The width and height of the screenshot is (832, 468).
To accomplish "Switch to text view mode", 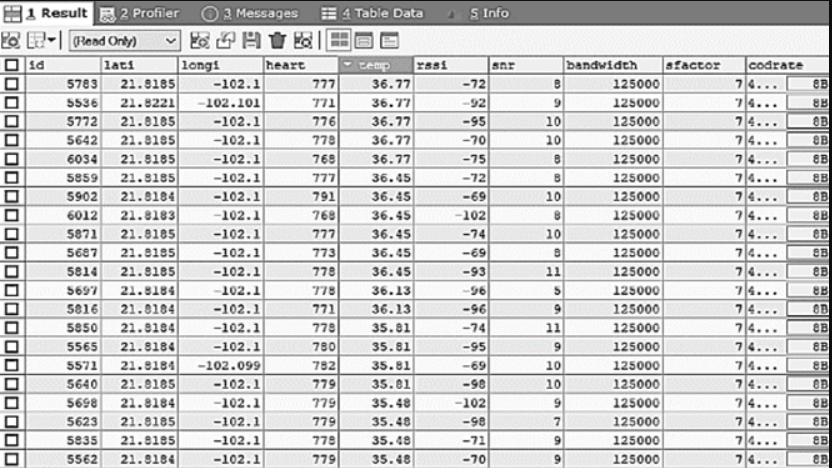I will (x=389, y=41).
